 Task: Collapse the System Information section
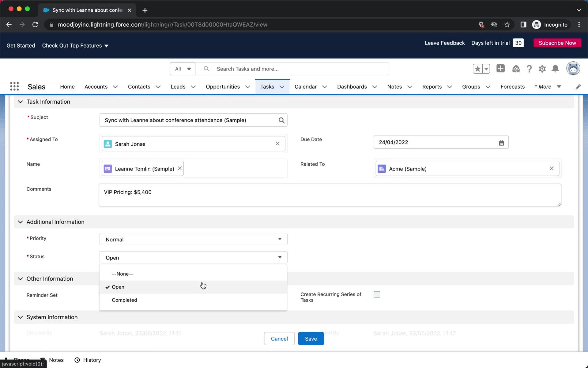[20, 317]
